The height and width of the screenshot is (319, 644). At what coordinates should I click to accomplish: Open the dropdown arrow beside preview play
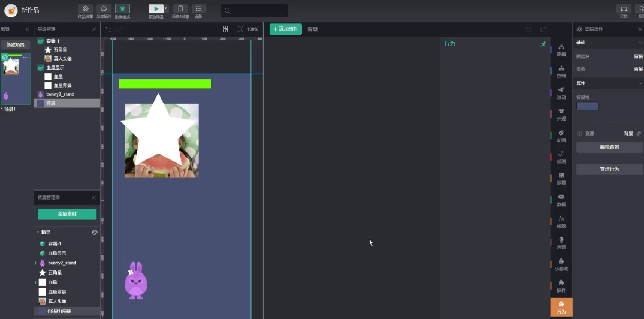tap(166, 8)
